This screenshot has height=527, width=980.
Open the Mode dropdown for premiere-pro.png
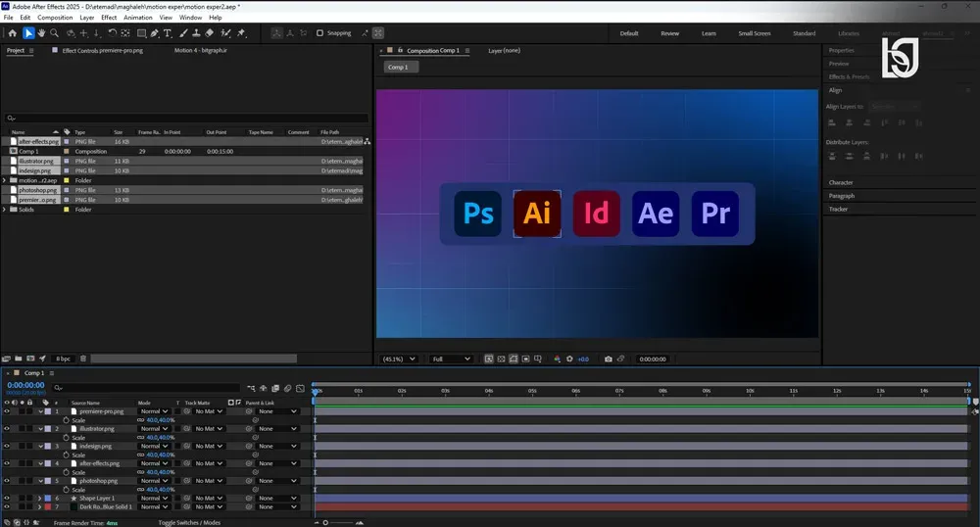coord(154,411)
